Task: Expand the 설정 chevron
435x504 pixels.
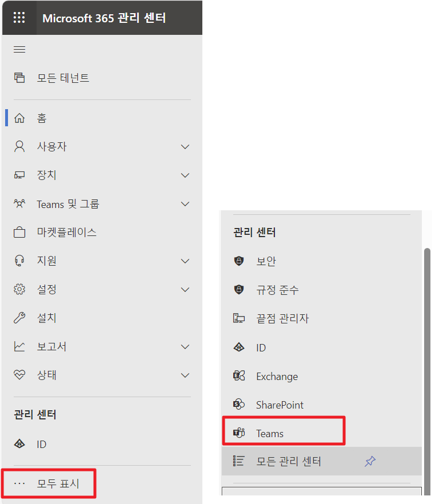Action: (x=185, y=290)
